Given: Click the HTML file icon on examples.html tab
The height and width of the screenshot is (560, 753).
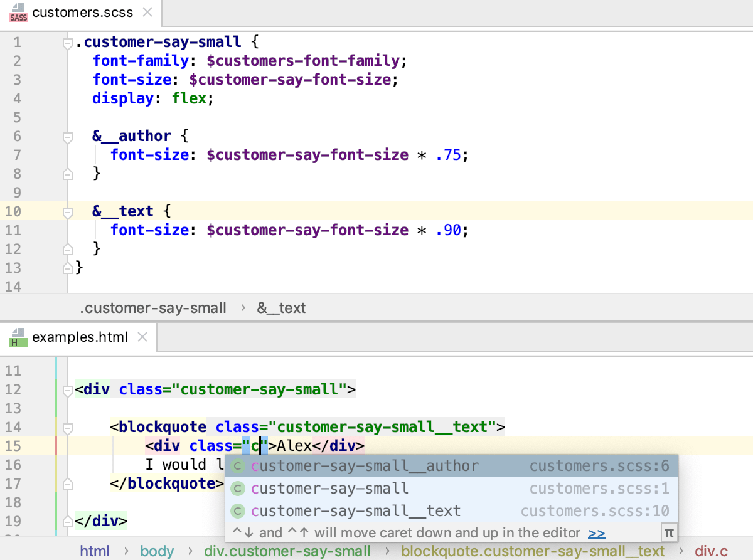Looking at the screenshot, I should pyautogui.click(x=19, y=337).
